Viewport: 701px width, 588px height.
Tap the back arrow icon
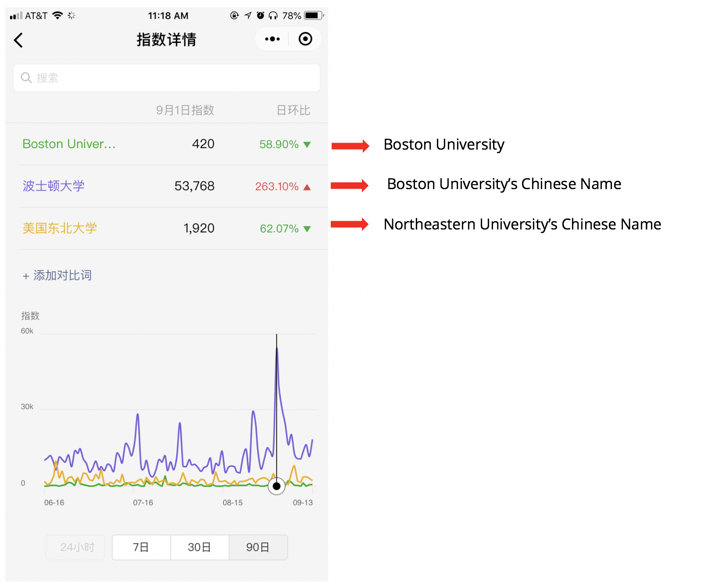(18, 40)
